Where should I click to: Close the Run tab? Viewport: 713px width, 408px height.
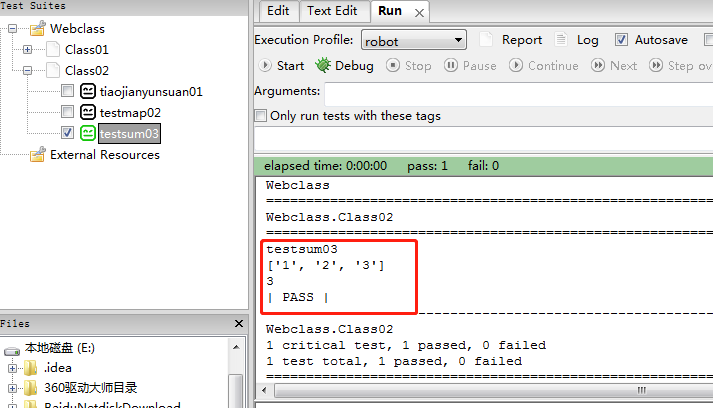tap(419, 13)
